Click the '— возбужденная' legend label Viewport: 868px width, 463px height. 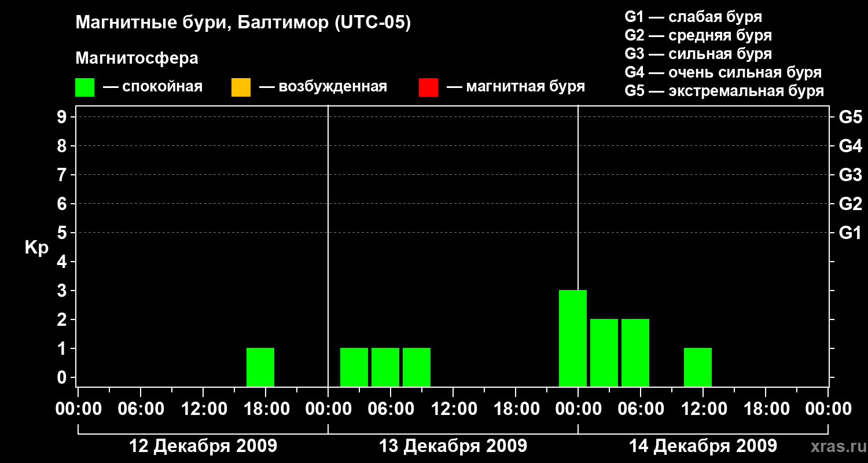[323, 87]
